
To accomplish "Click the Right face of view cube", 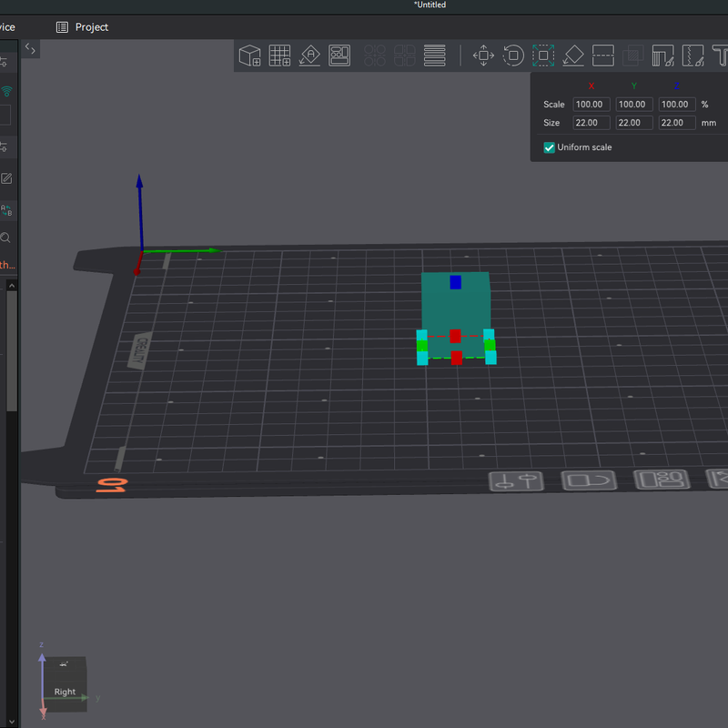I will point(65,692).
